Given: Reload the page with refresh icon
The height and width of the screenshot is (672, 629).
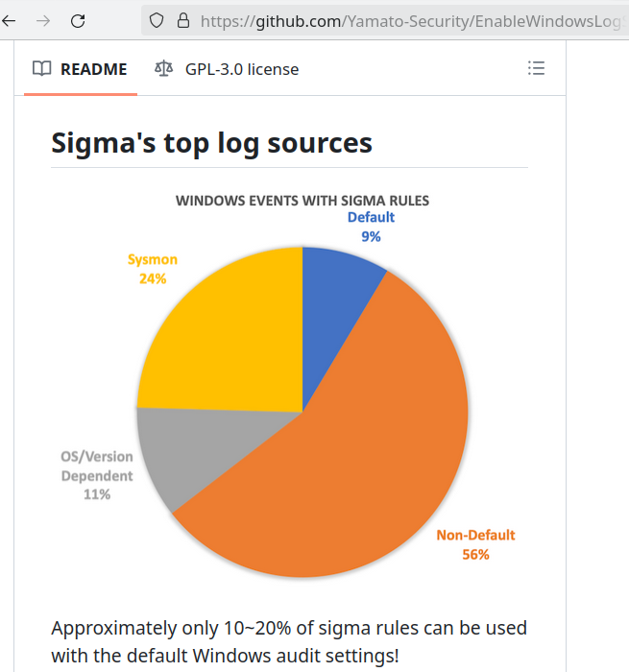Looking at the screenshot, I should [78, 20].
